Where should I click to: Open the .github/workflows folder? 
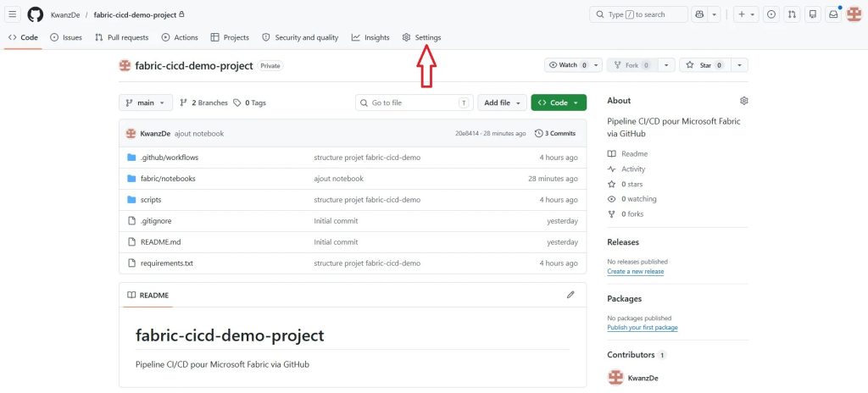tap(170, 158)
